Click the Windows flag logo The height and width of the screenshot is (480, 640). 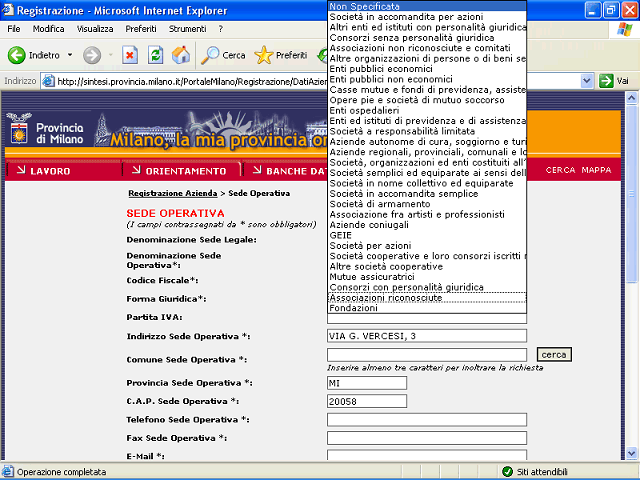tap(624, 29)
